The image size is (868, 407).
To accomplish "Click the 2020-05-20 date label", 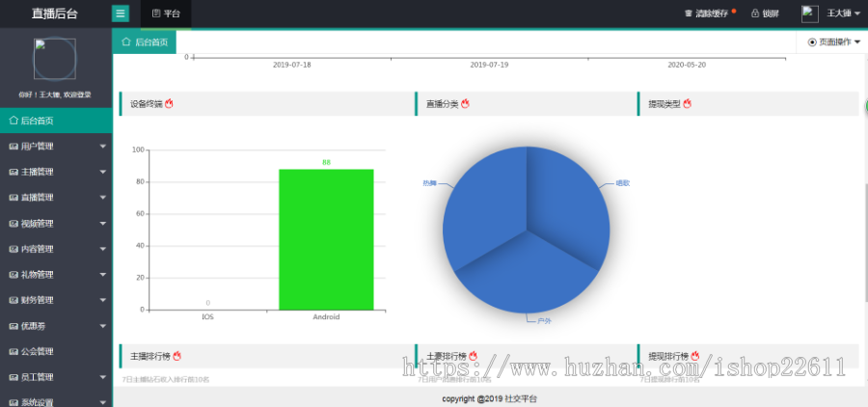I will click(687, 65).
